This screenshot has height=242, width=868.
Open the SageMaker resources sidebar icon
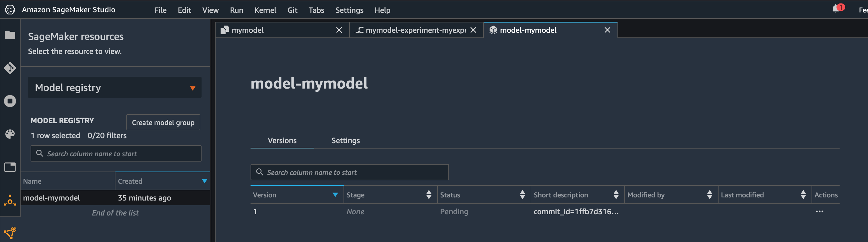pos(10,200)
